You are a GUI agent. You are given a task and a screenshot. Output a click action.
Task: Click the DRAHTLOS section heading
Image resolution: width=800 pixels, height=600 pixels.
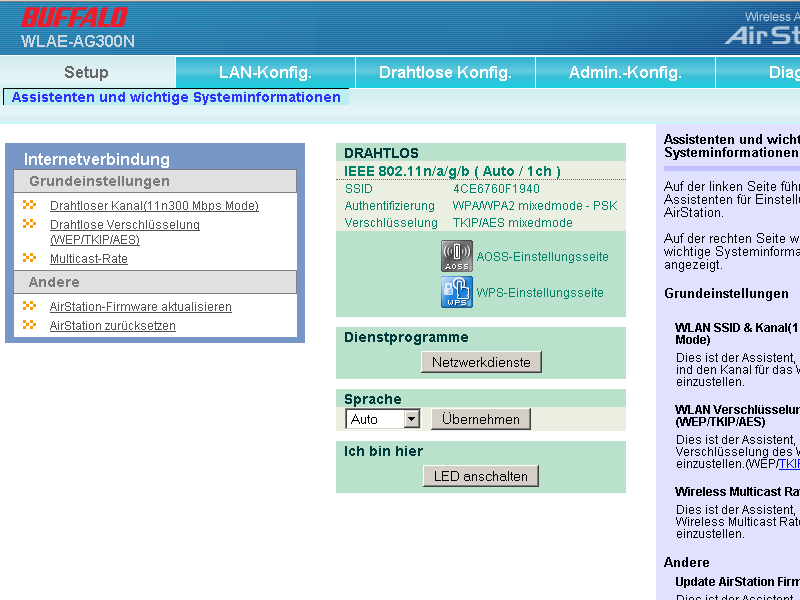pos(381,153)
